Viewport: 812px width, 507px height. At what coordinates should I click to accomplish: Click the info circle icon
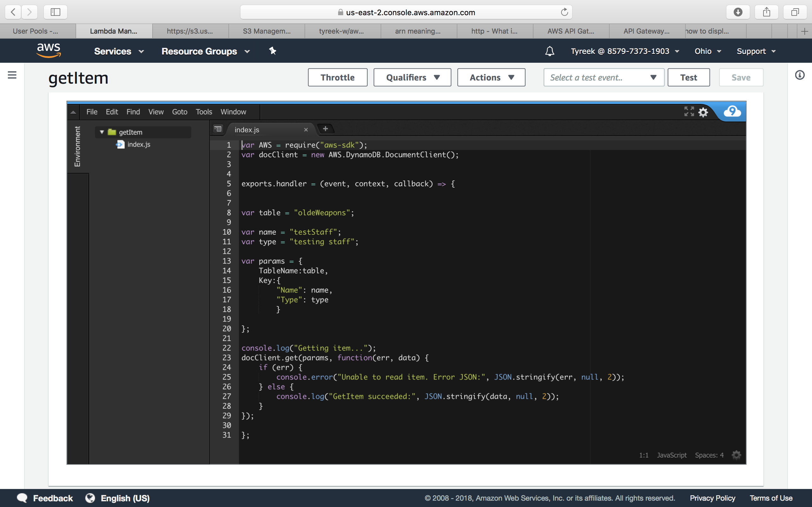pos(800,75)
